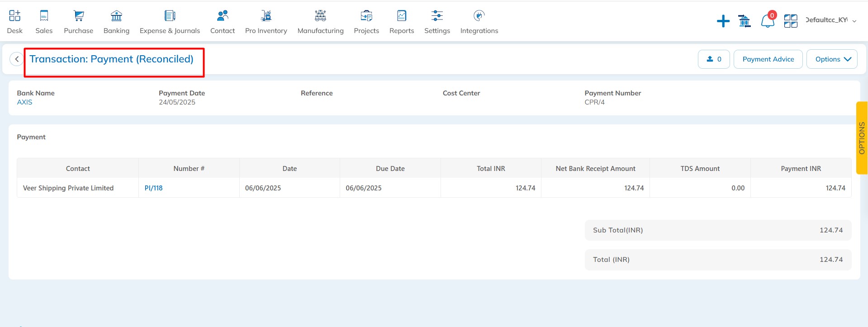Open the dashboard grid icon in header
This screenshot has height=327, width=868.
tap(791, 21)
